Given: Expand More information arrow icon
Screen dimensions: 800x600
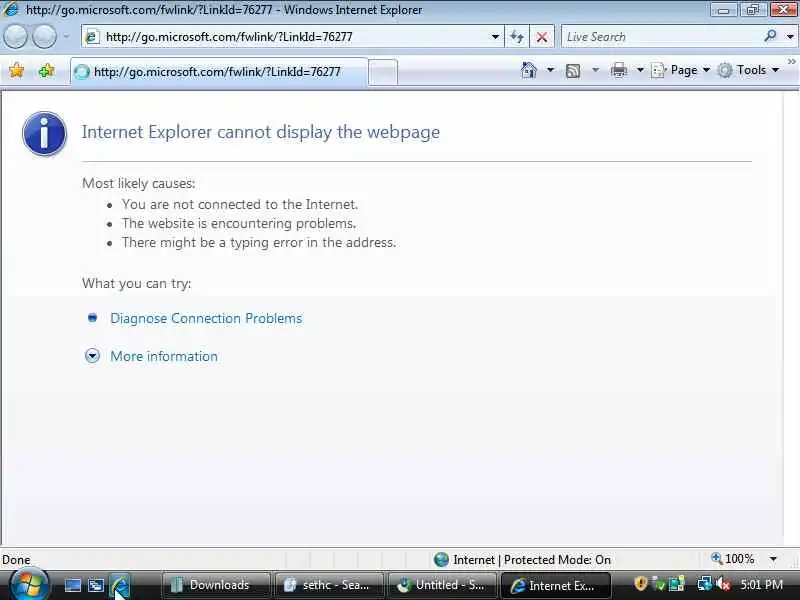Looking at the screenshot, I should (92, 356).
